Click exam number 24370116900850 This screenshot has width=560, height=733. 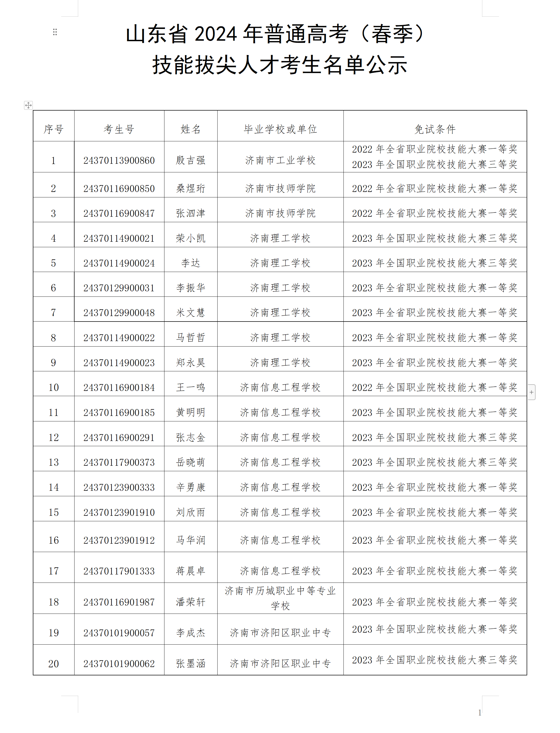(119, 189)
